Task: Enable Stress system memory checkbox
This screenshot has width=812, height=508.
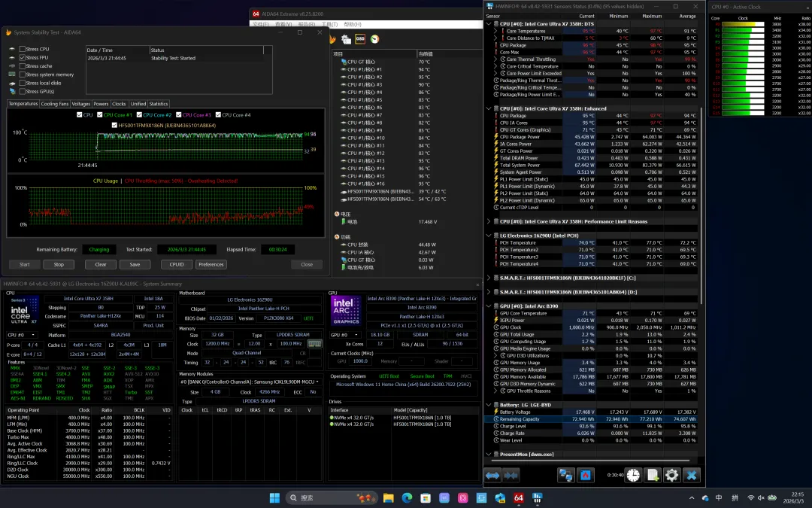Action: [x=23, y=74]
